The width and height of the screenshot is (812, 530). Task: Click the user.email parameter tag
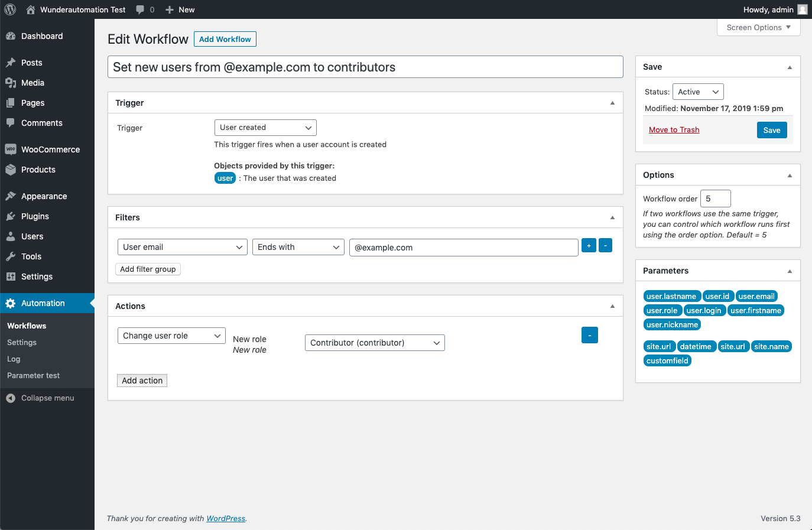tap(756, 297)
